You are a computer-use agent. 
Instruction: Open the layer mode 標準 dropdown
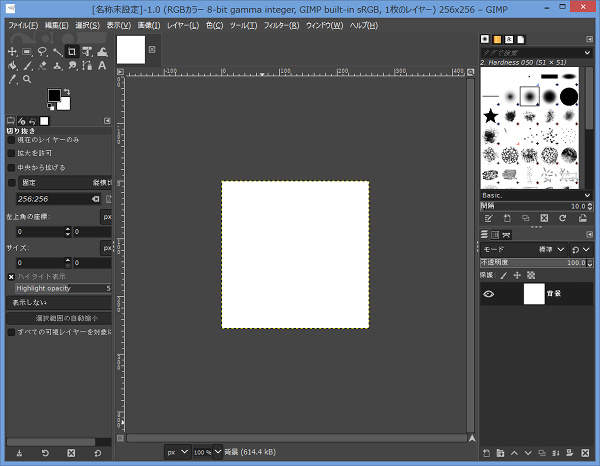tap(548, 249)
